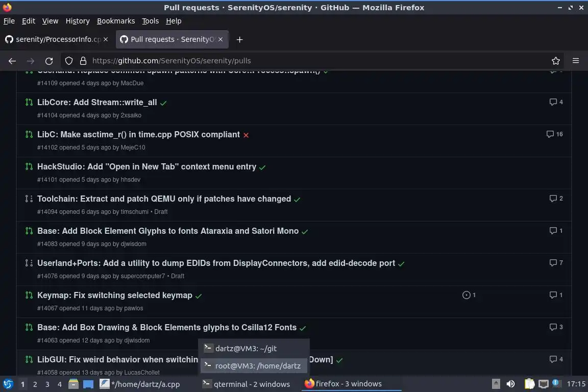Viewport: 588px width, 392px height.
Task: Open the 4 comments on LibCore write_all PR
Action: pyautogui.click(x=556, y=102)
